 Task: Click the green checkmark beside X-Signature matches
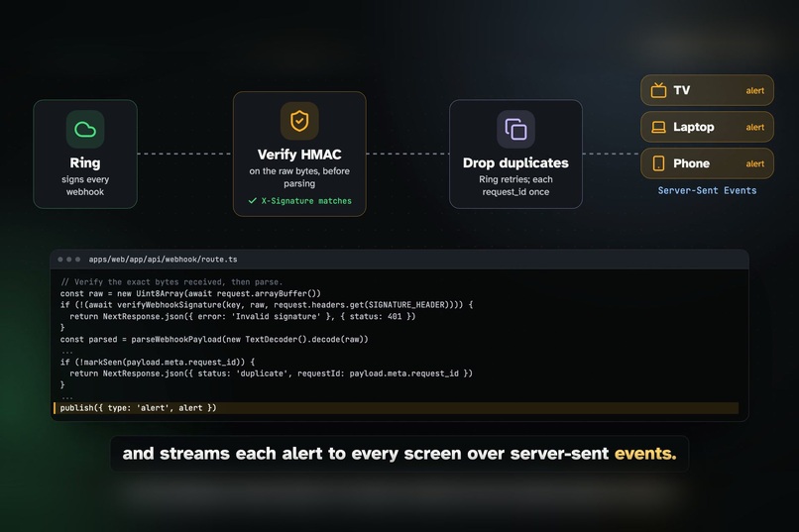[252, 200]
